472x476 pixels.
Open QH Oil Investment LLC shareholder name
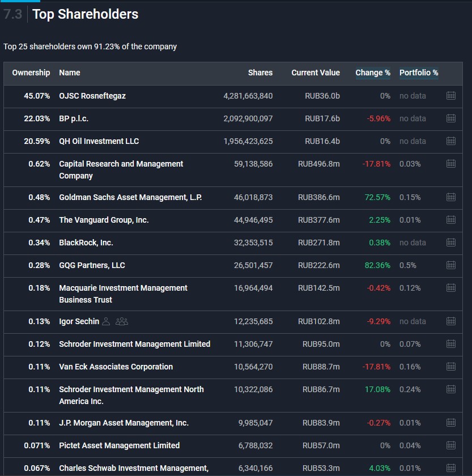click(99, 141)
